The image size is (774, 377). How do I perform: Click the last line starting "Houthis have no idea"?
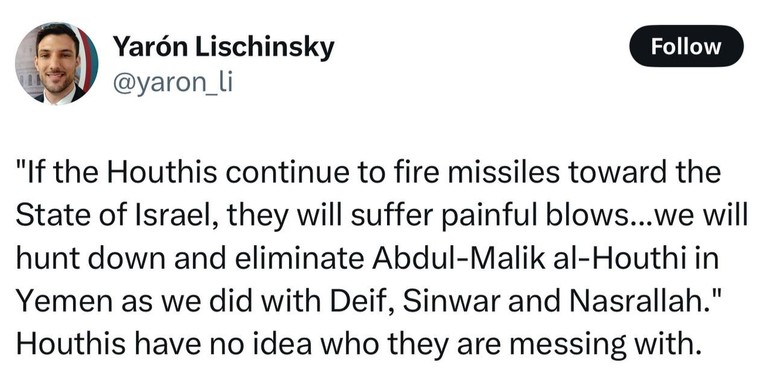pyautogui.click(x=358, y=344)
